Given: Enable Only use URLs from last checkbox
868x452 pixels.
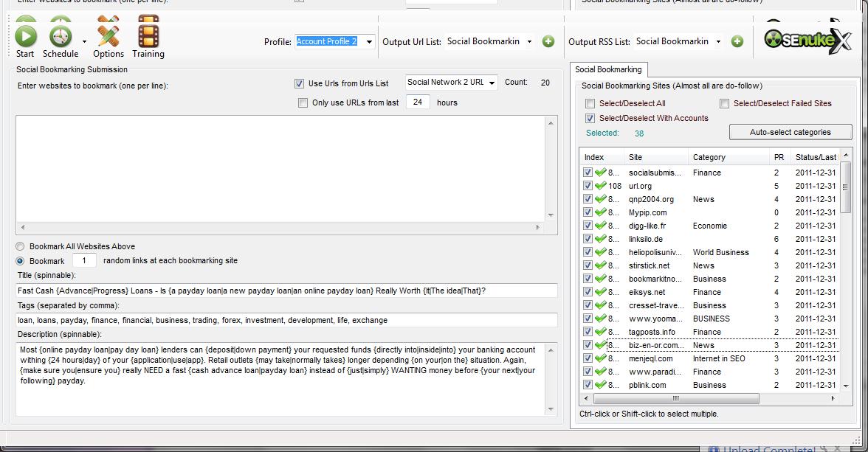Looking at the screenshot, I should (x=303, y=103).
